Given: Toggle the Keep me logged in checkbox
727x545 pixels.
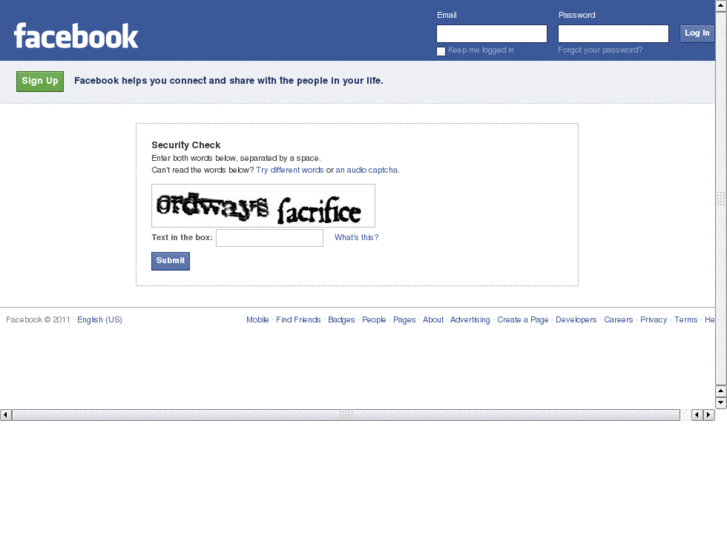Looking at the screenshot, I should (441, 51).
